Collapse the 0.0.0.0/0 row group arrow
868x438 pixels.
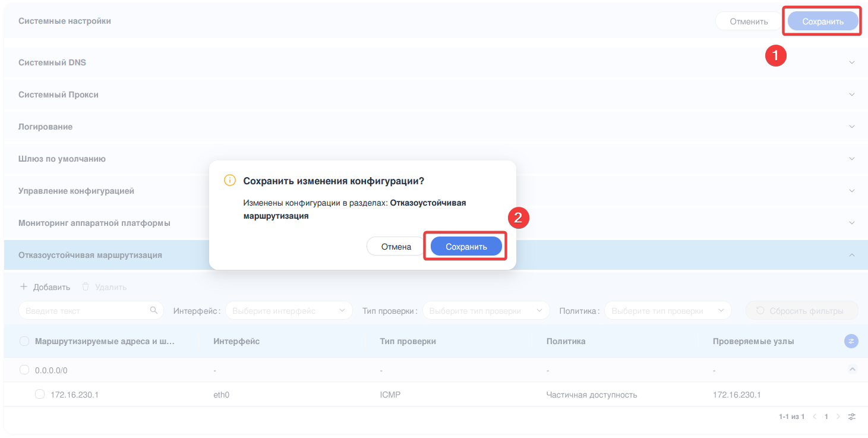click(x=851, y=370)
